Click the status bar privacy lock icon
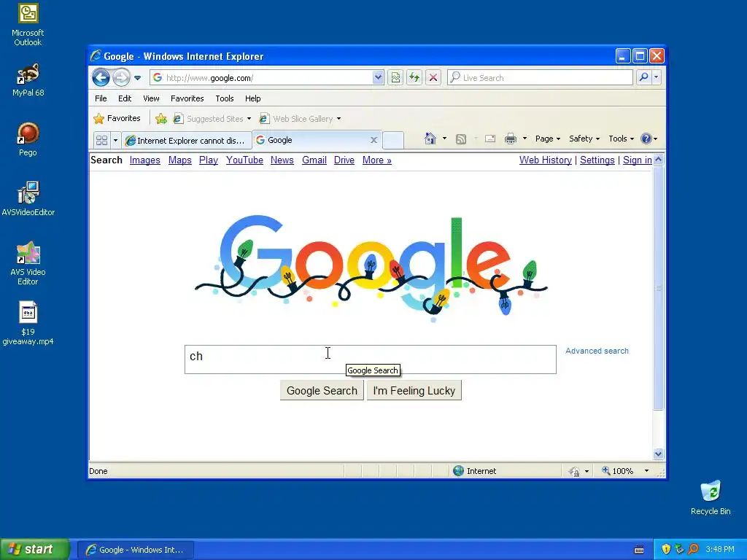 (x=574, y=472)
